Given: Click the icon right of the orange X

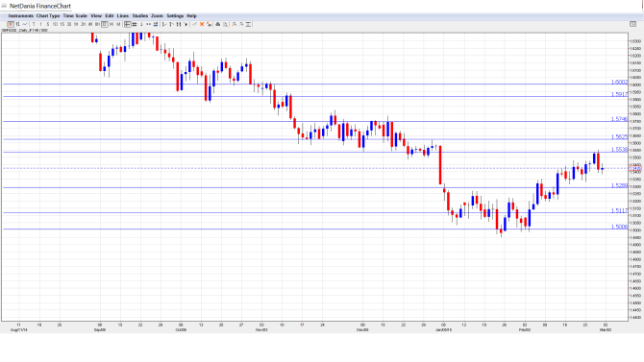Looking at the screenshot, I should [209, 24].
